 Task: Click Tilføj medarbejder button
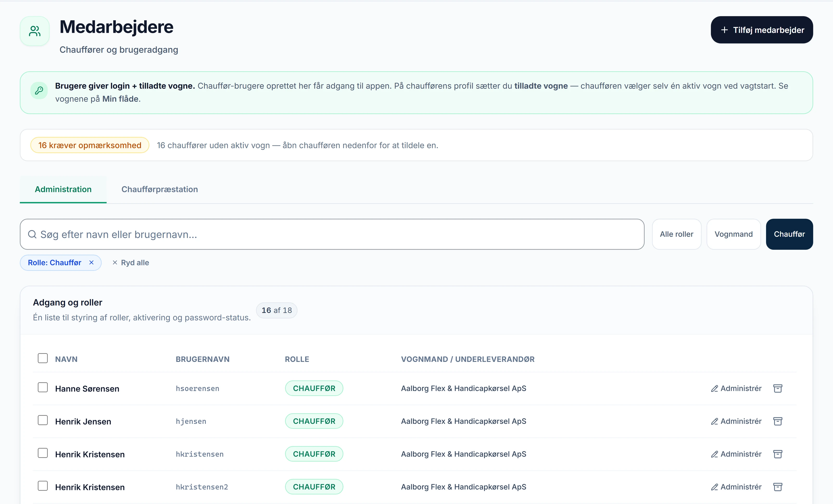tap(762, 30)
